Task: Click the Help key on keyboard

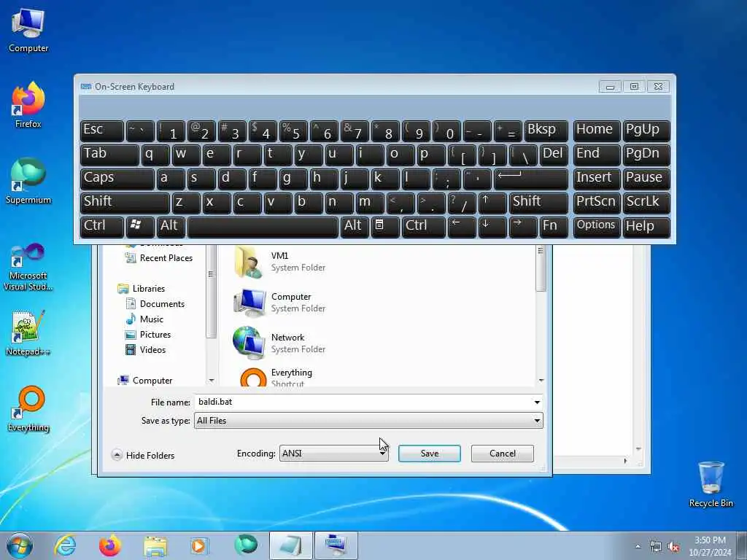Action: (646, 227)
